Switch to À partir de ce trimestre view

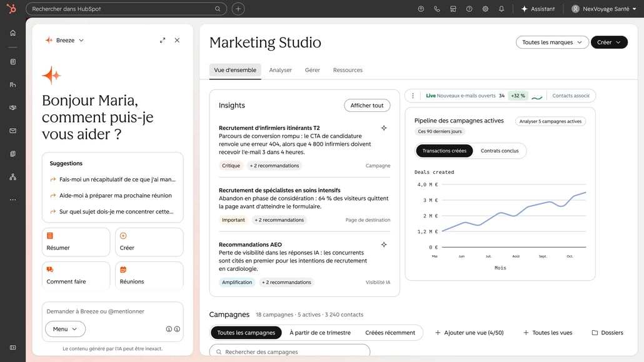[320, 333]
